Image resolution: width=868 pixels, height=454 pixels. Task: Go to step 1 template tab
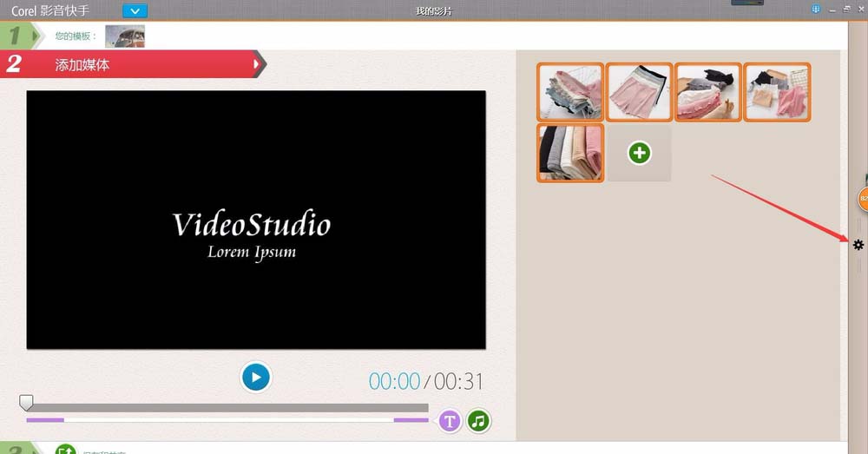pos(21,36)
